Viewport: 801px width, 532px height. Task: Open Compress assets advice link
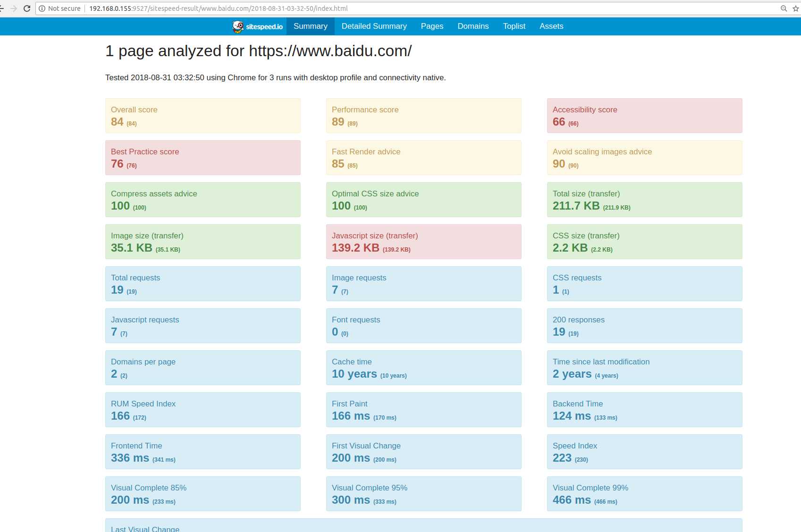[x=154, y=194]
